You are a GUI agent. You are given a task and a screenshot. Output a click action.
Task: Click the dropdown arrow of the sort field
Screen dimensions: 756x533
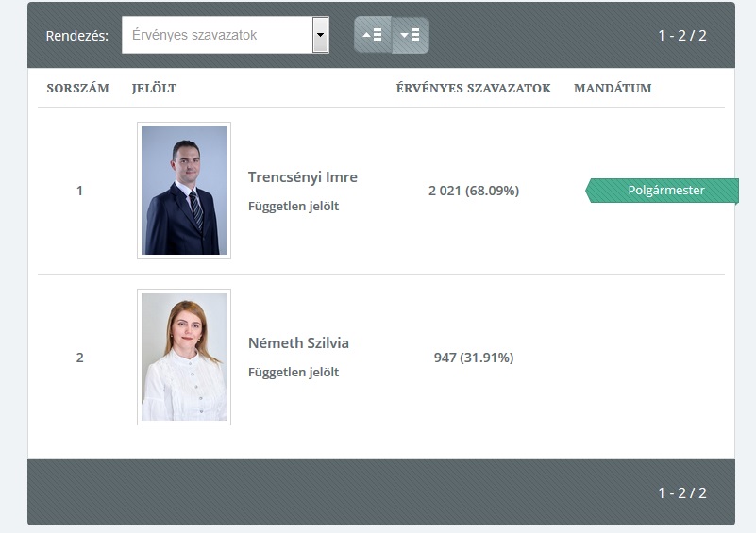tap(320, 35)
